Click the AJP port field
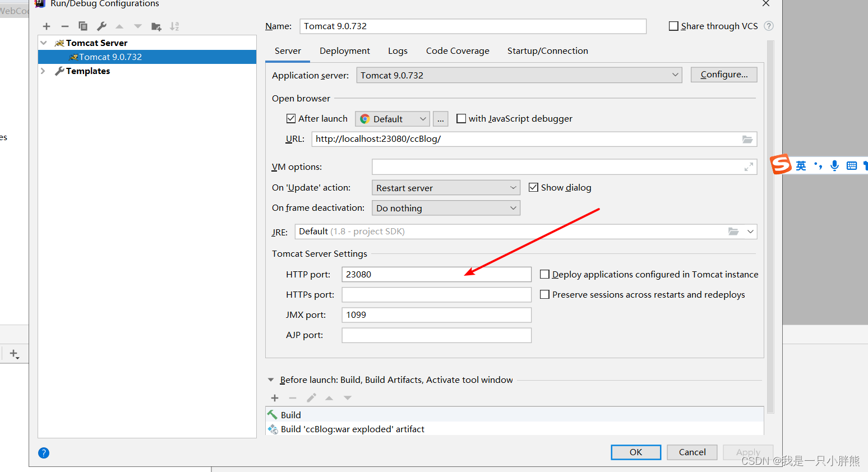The width and height of the screenshot is (868, 472). pyautogui.click(x=436, y=335)
